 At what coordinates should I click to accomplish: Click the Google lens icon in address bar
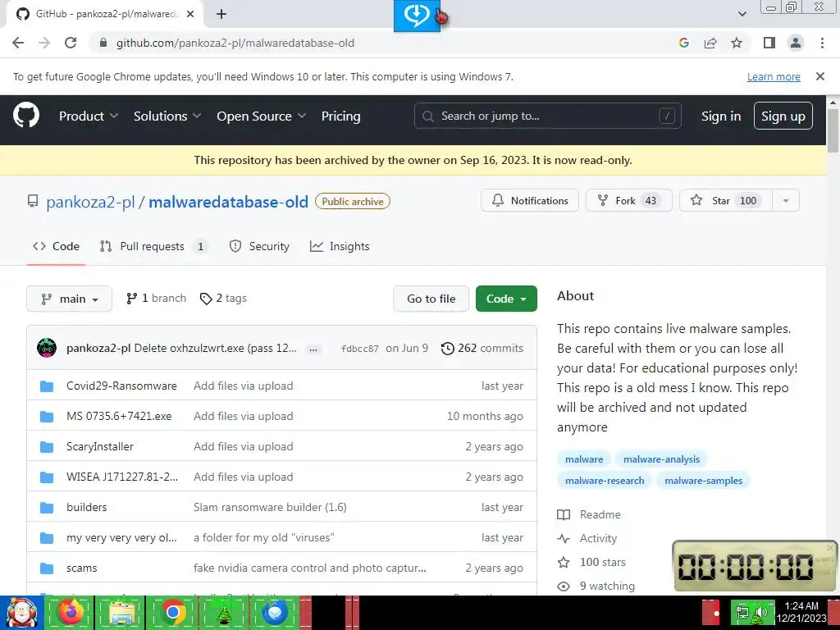tap(683, 43)
